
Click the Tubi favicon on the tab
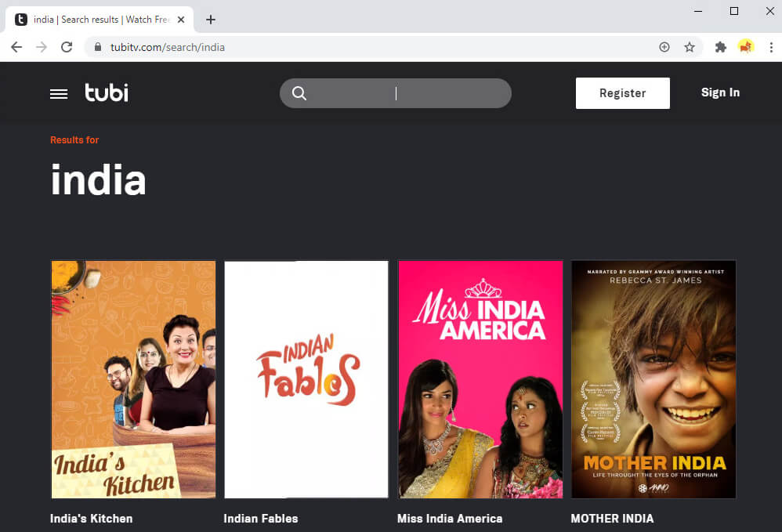pyautogui.click(x=21, y=20)
